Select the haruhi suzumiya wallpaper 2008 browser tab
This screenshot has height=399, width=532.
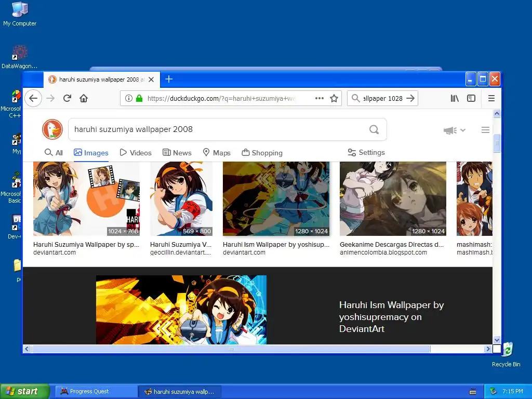[x=101, y=79]
